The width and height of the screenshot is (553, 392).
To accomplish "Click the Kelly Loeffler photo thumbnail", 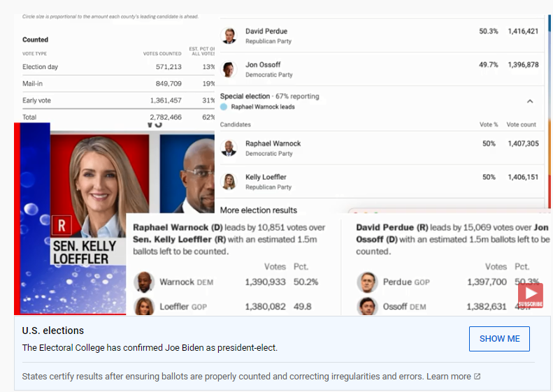I will pyautogui.click(x=99, y=185).
